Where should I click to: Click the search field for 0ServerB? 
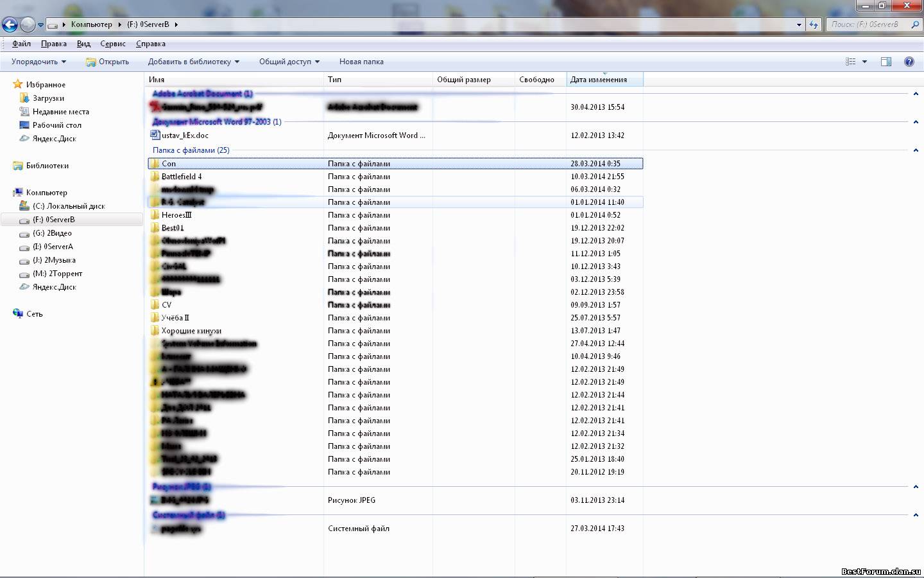click(866, 24)
